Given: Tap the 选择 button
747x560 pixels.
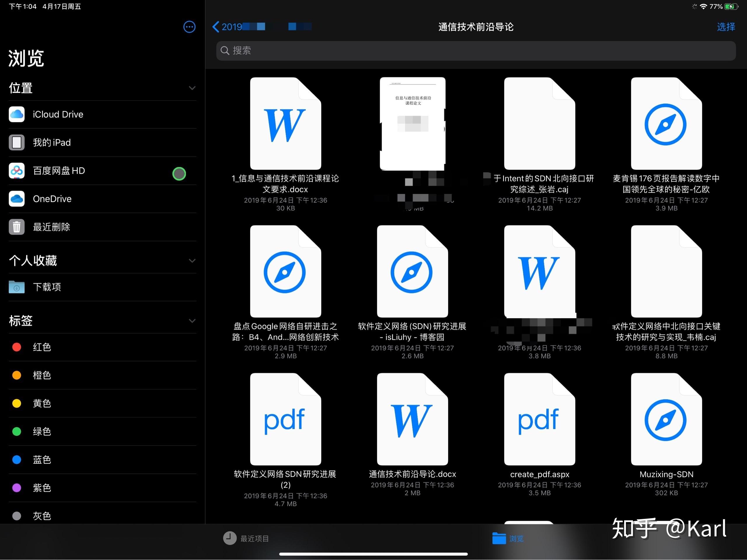Looking at the screenshot, I should tap(726, 27).
